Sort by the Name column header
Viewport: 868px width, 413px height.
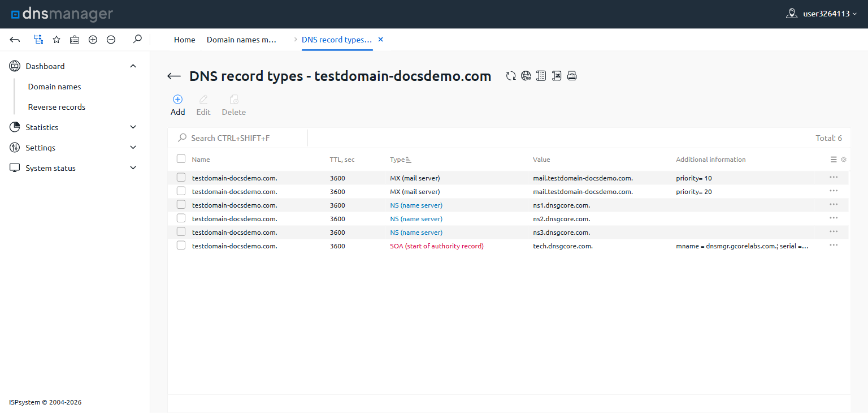tap(201, 160)
